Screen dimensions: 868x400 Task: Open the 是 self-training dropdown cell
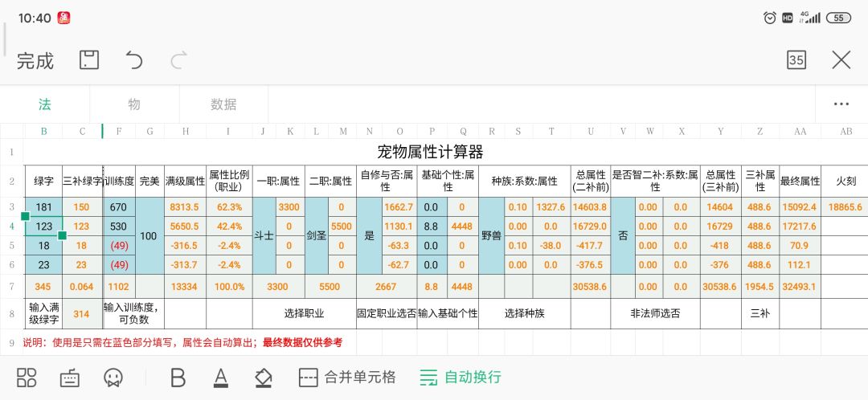tap(369, 235)
